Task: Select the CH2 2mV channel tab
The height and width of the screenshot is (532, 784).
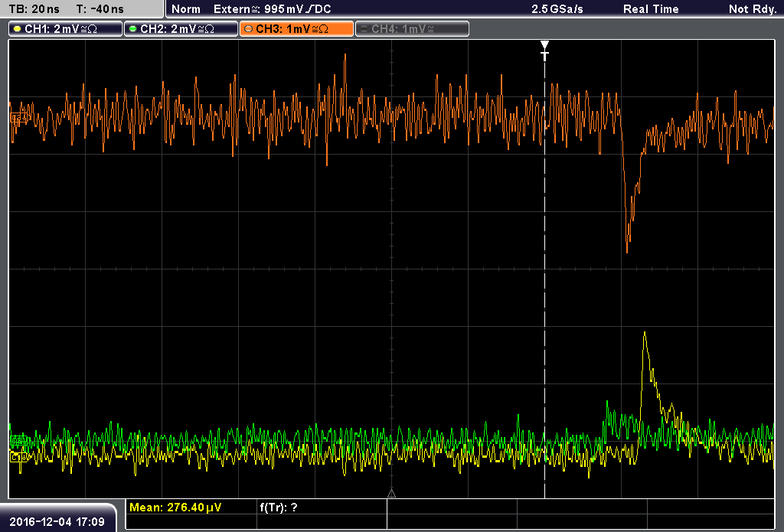Action: (x=181, y=28)
